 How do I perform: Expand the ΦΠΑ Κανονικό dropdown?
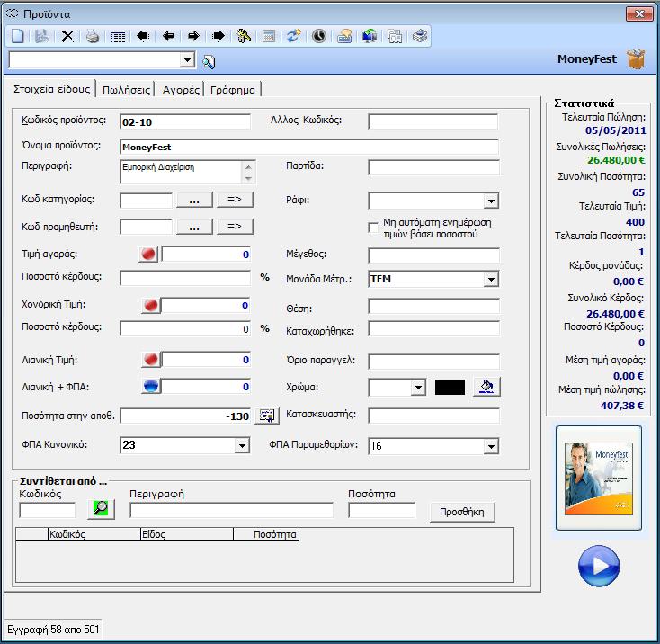coord(242,445)
